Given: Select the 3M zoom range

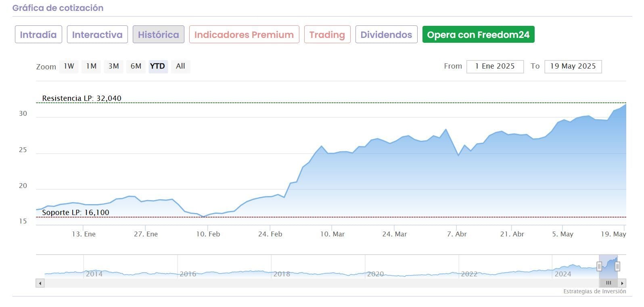Looking at the screenshot, I should click(113, 66).
